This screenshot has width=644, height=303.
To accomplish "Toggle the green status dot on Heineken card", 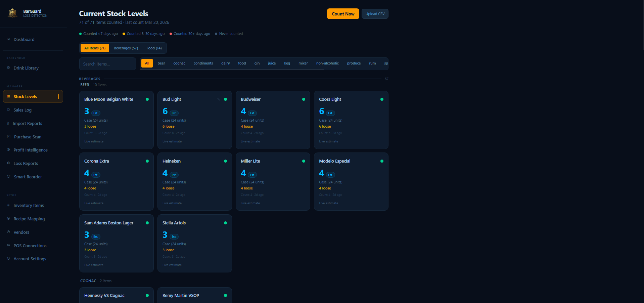I will tap(225, 161).
